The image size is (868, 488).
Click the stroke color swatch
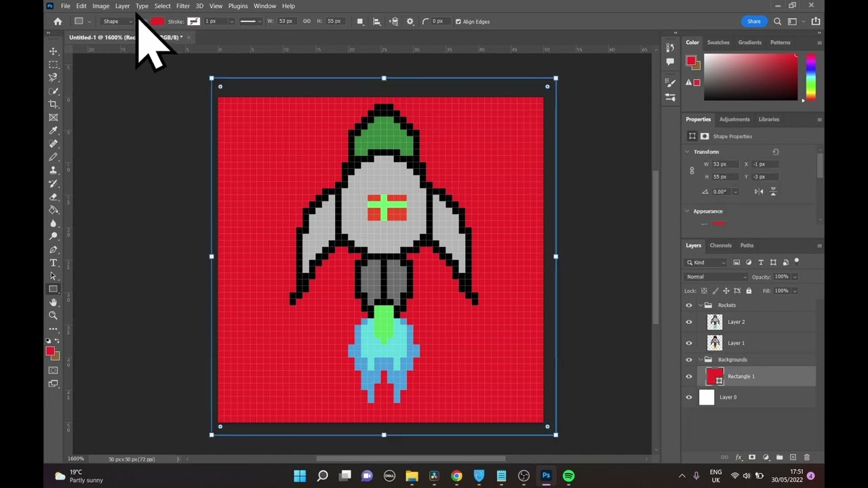pyautogui.click(x=193, y=21)
